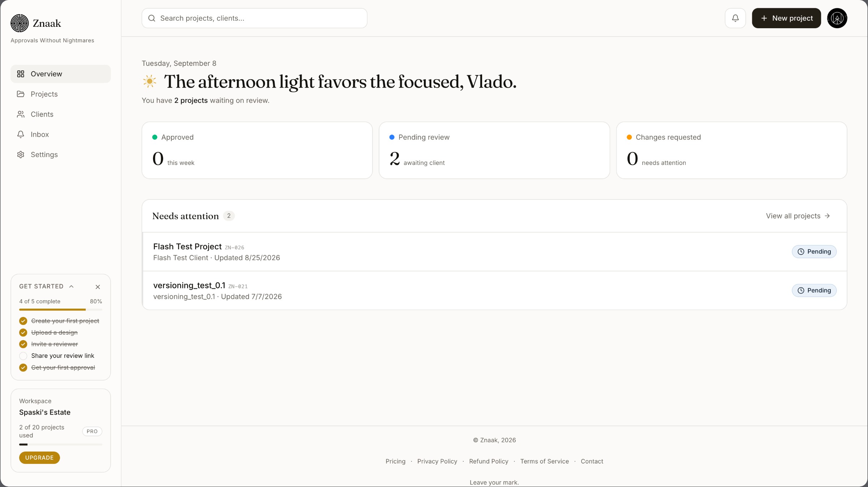Screen dimensions: 868x487
Task: Go to Overview in sidebar
Action: tap(61, 74)
